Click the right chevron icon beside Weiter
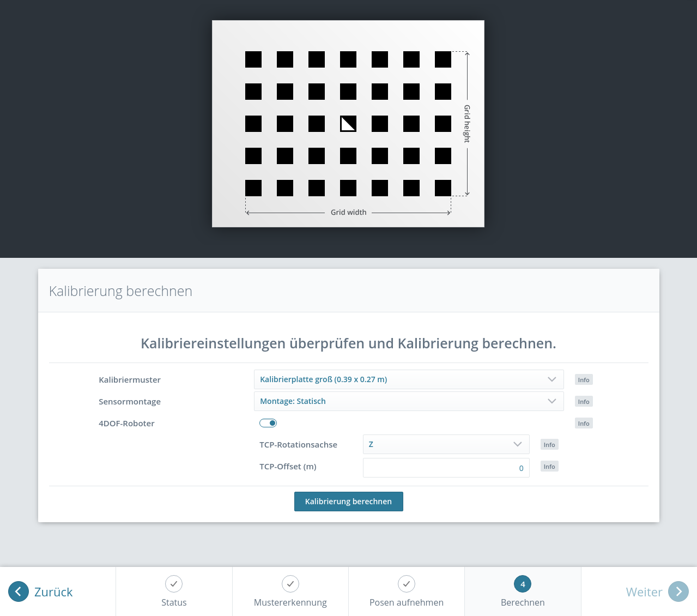The width and height of the screenshot is (697, 616). coord(678,591)
